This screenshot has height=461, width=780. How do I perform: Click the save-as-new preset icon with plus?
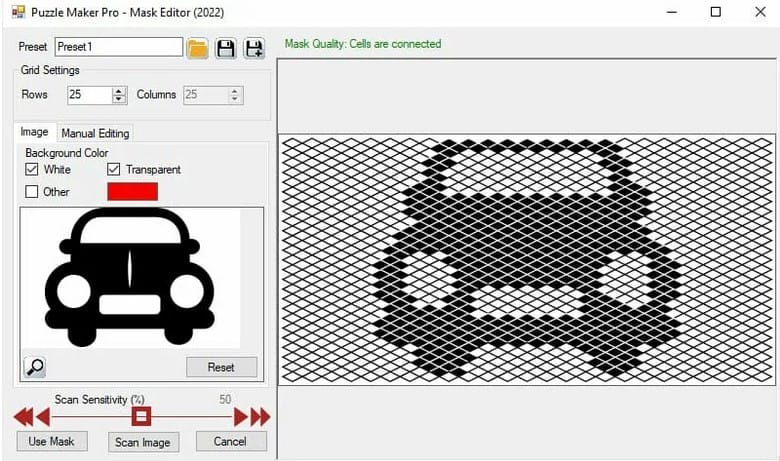click(x=254, y=47)
